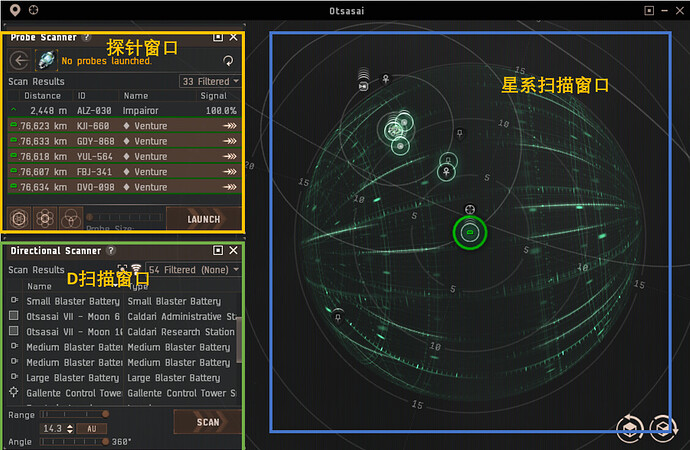Click warp arrows on the KJI-660 row
The width and height of the screenshot is (690, 450).
coord(230,126)
